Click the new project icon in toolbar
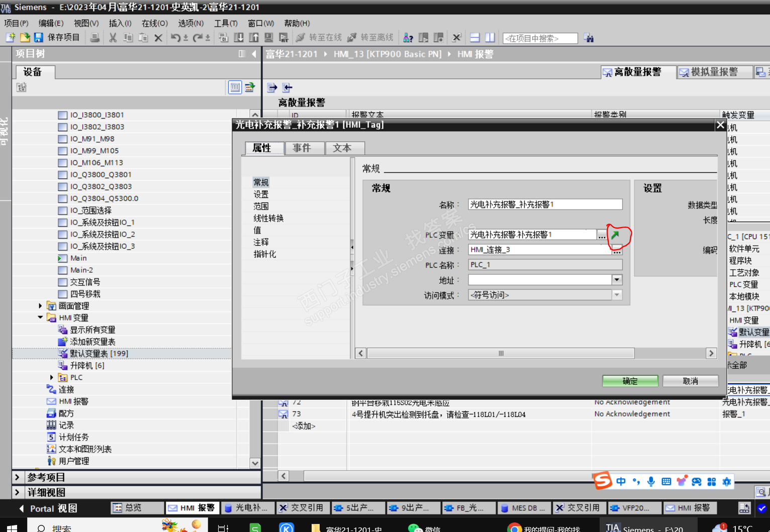Image resolution: width=770 pixels, height=532 pixels. coord(10,38)
